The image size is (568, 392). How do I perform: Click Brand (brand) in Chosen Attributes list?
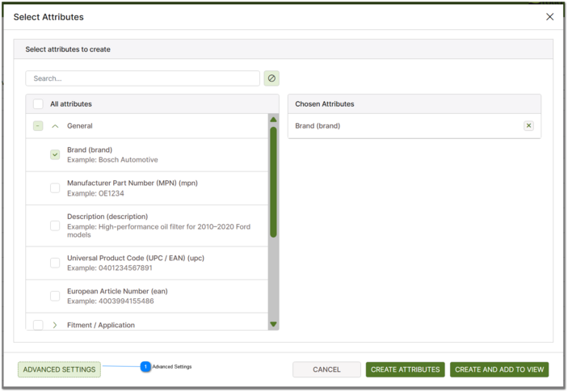(318, 126)
